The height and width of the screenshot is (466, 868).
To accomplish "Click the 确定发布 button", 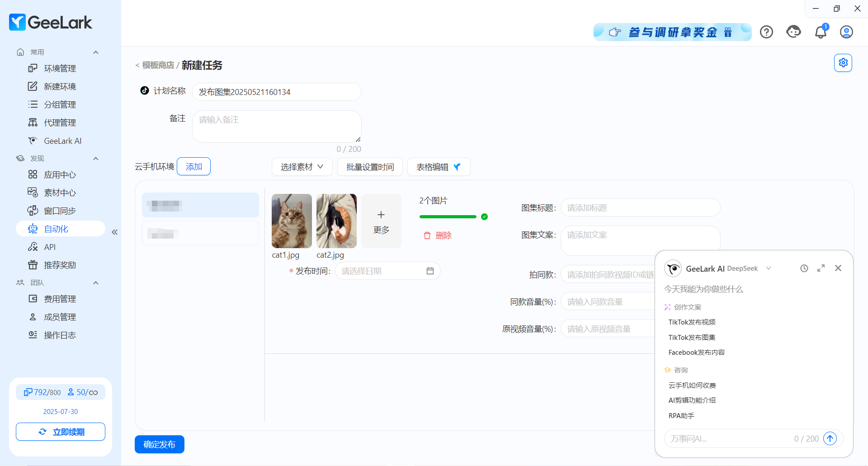I will [159, 444].
